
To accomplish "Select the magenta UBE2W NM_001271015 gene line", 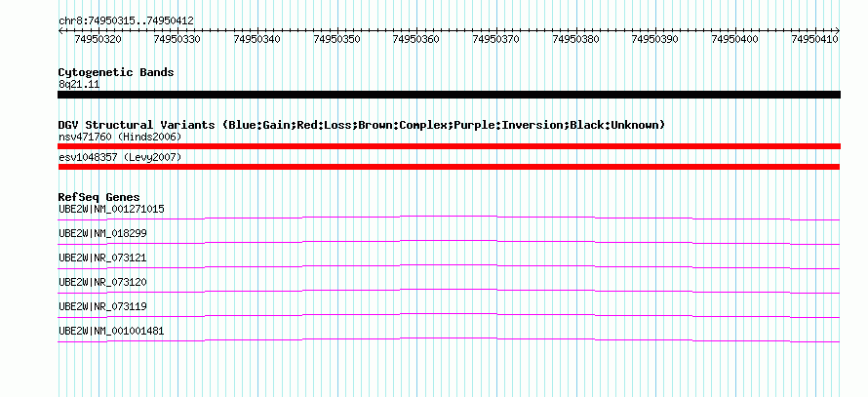I will pyautogui.click(x=449, y=218).
